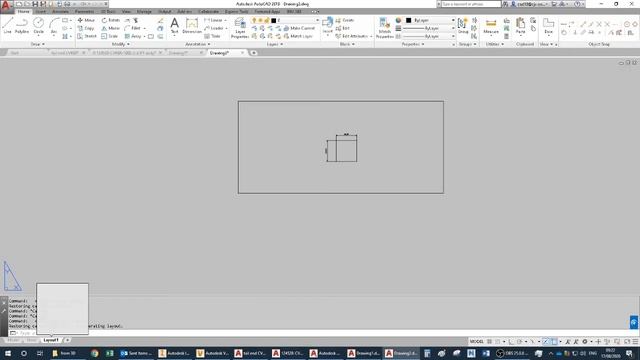Image resolution: width=640 pixels, height=360 pixels.
Task: Click the Table annotation tool
Action: 212,36
